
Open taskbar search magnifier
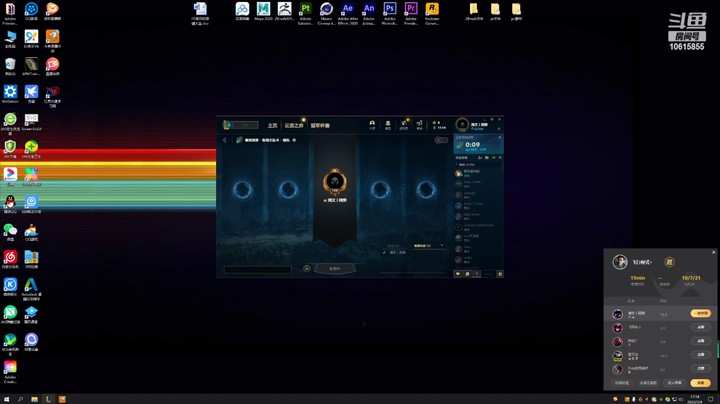[20, 399]
